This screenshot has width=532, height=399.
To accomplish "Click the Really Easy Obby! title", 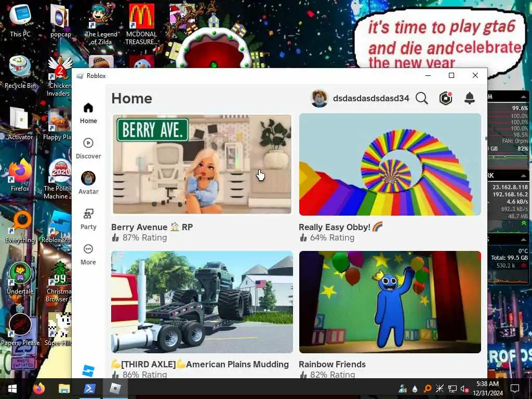I will [x=341, y=227].
